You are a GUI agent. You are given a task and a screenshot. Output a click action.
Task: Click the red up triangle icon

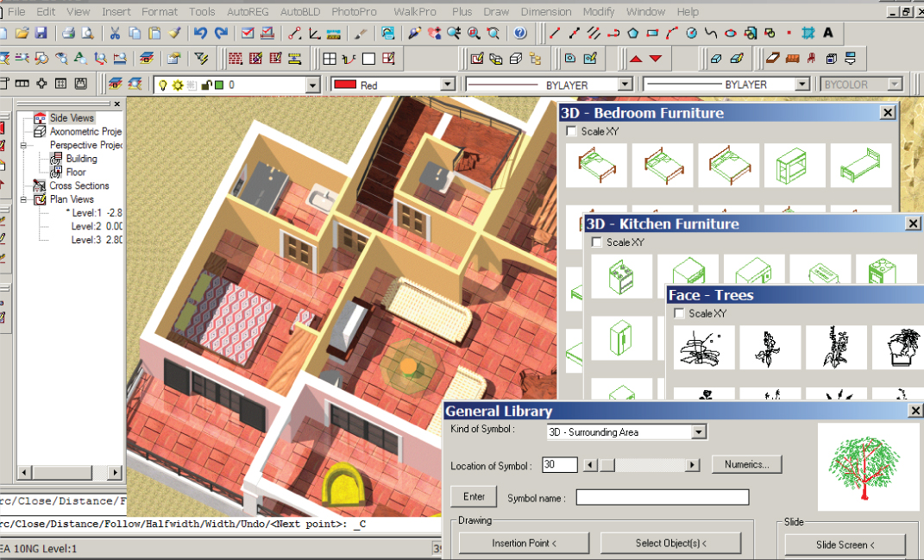636,59
